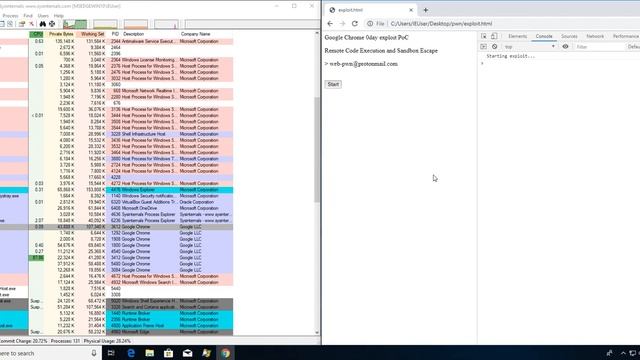Select the Antimalware Service Executable row
The height and width of the screenshot is (360, 640).
point(116,41)
